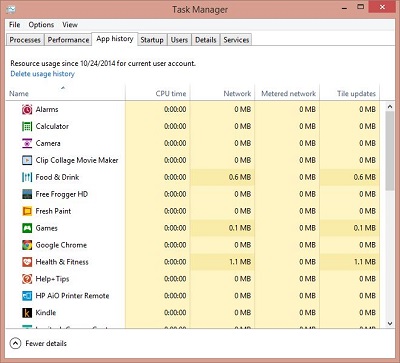Switch to the Services tab
Screen dimensions: 400x363
[x=236, y=40]
